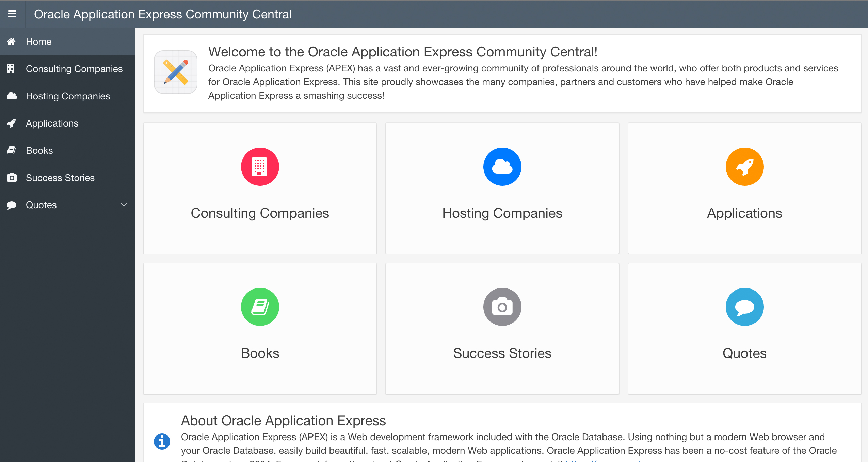Open Home in the sidebar
The image size is (868, 462).
tap(38, 42)
